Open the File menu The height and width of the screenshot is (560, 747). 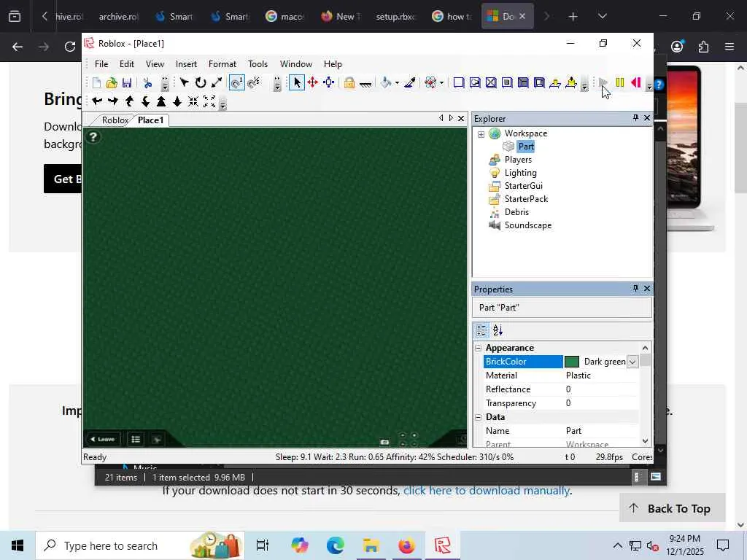click(x=101, y=64)
